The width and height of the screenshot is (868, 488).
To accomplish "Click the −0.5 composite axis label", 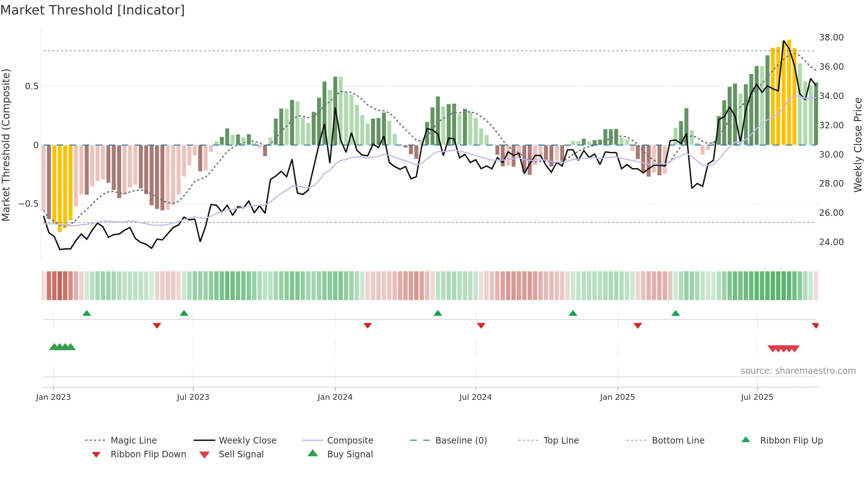I will 29,204.
